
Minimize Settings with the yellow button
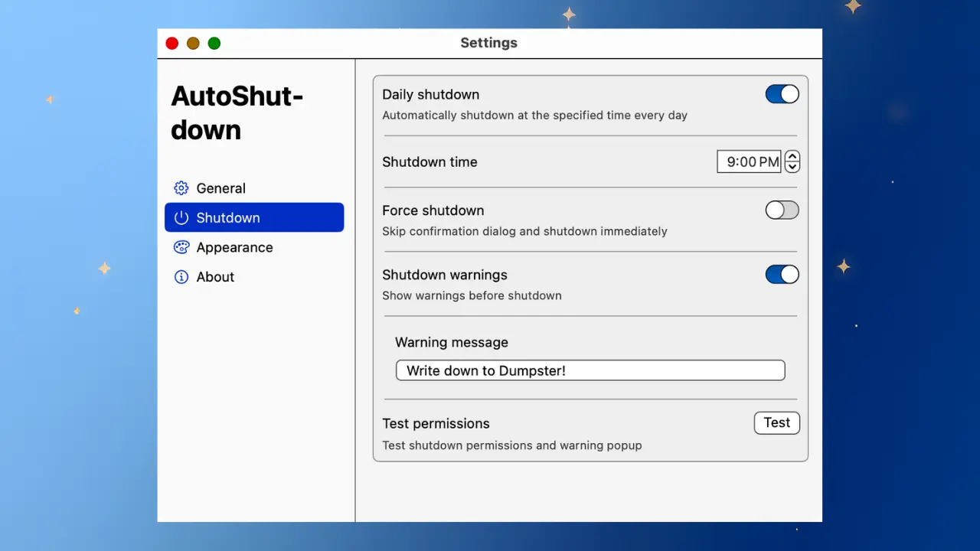click(x=193, y=43)
